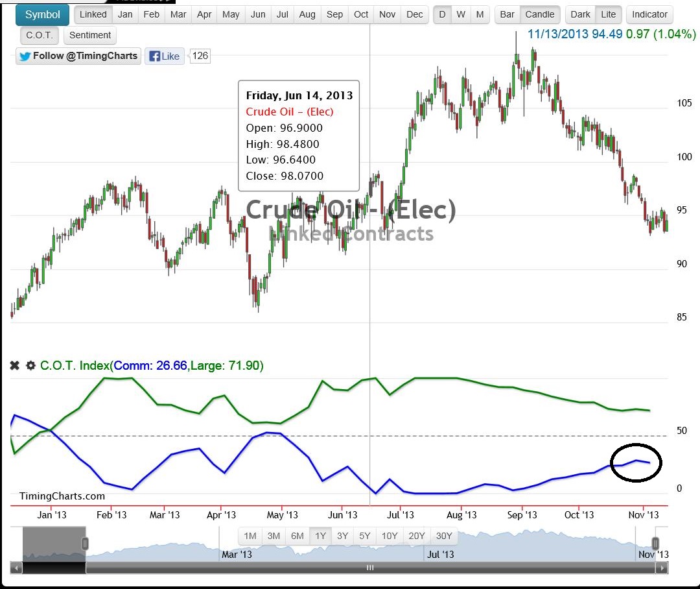Select the Oct month tab
The height and width of the screenshot is (589, 700).
pyautogui.click(x=361, y=14)
